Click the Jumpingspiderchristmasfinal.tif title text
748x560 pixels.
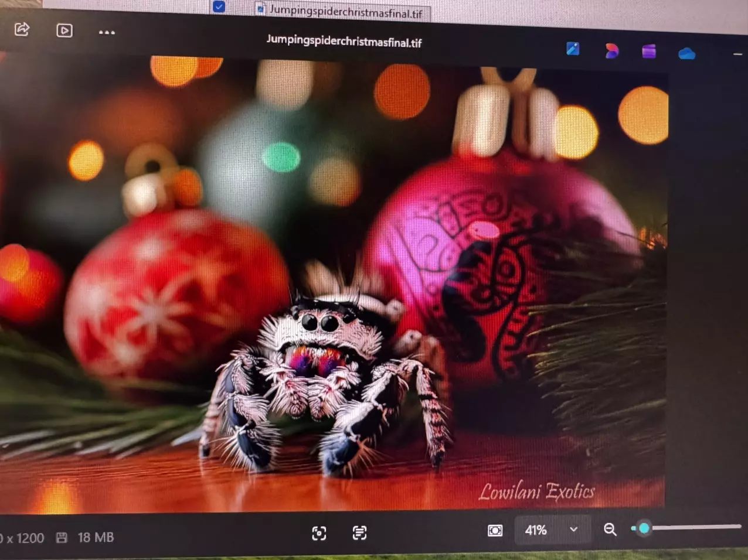click(344, 42)
